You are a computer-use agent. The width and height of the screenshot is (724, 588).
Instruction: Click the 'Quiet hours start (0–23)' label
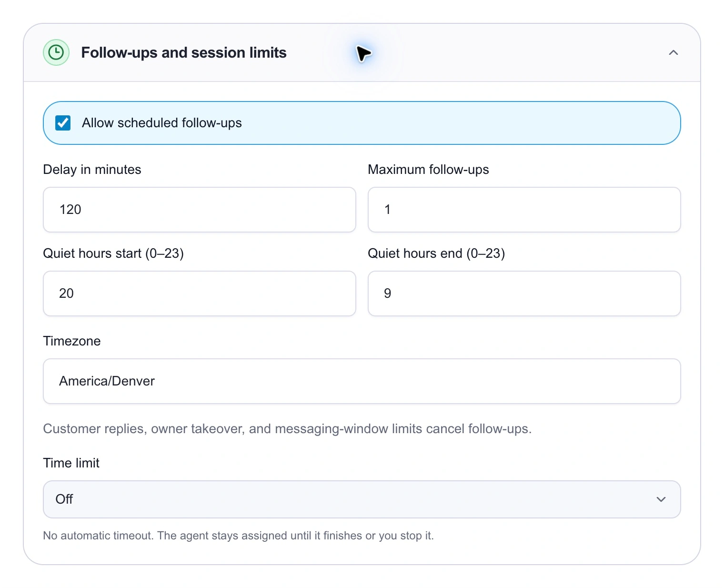click(x=113, y=253)
